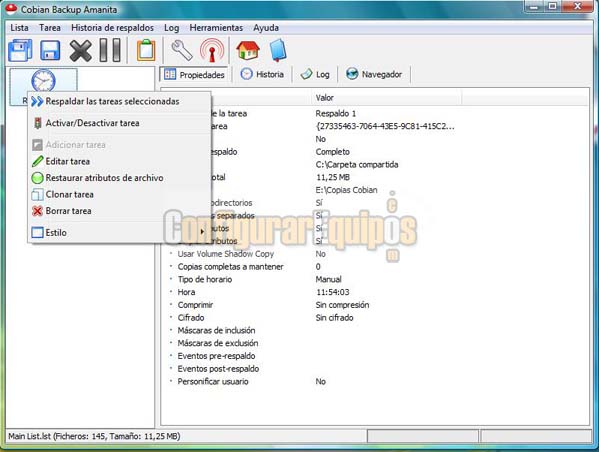
Task: Click the value E:\Copias Cobian
Action: coord(346,190)
